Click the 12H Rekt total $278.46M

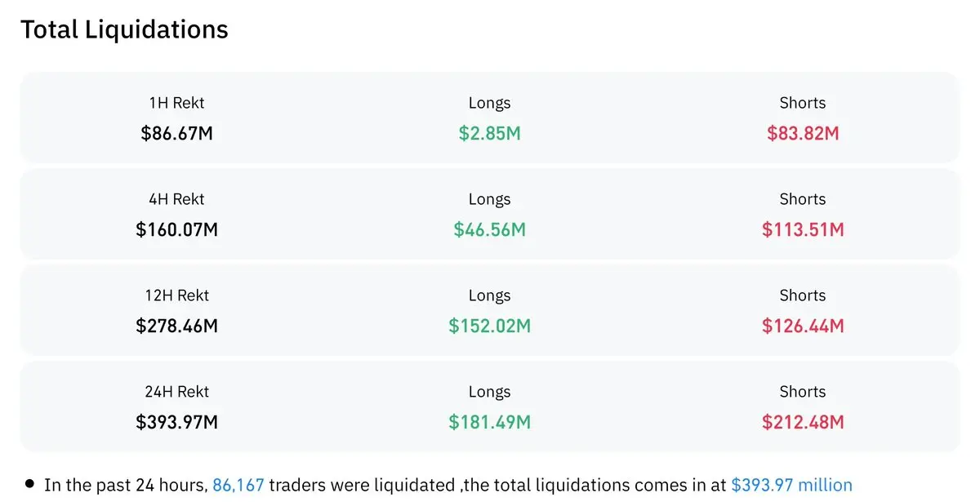177,326
